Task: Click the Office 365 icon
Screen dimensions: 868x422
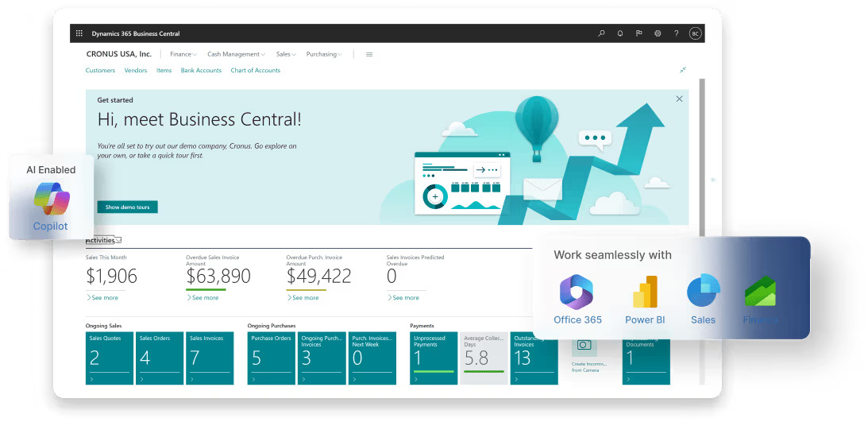Action: [x=577, y=292]
